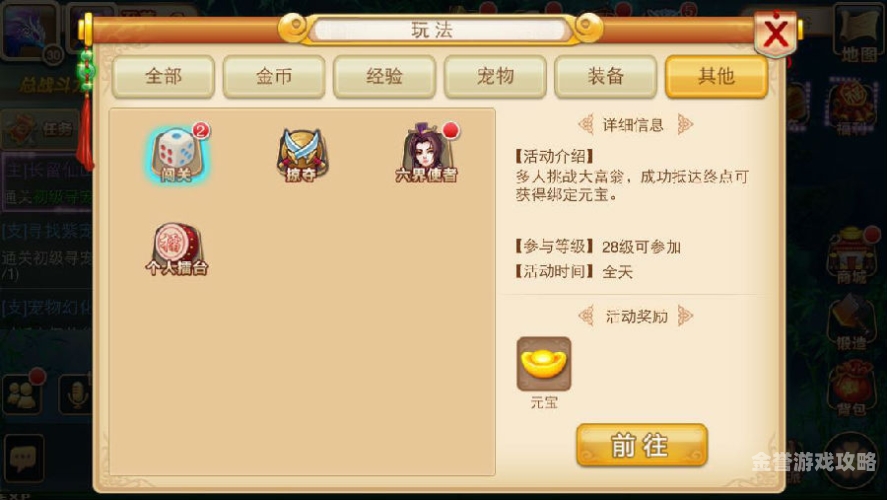The width and height of the screenshot is (887, 500).
Task: Close the 玩法 dialog with red X
Action: (776, 34)
